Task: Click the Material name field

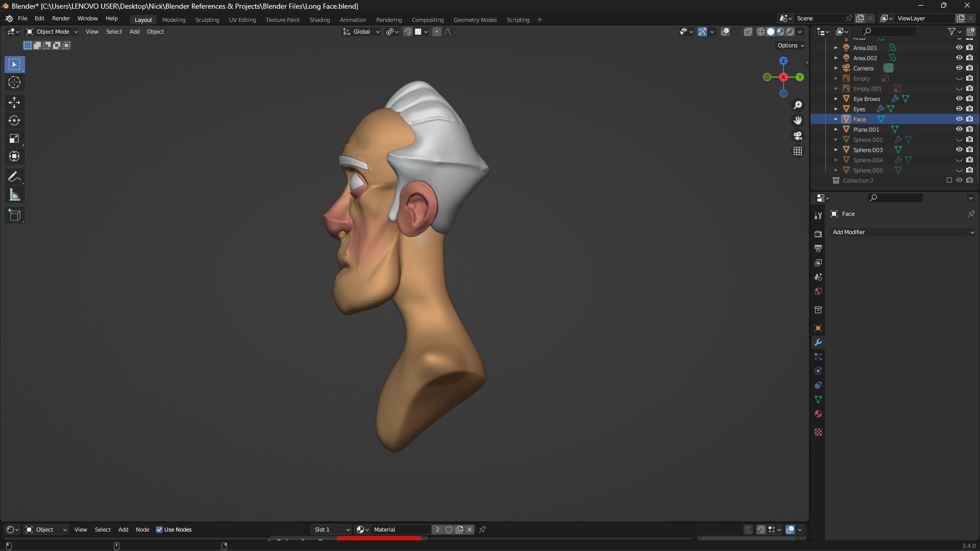Action: click(401, 530)
